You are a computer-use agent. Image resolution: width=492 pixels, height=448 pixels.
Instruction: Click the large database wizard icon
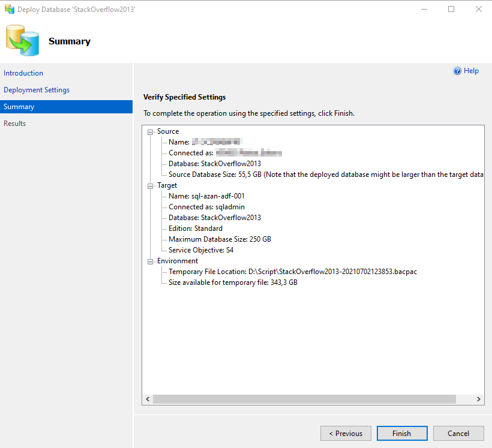(22, 41)
